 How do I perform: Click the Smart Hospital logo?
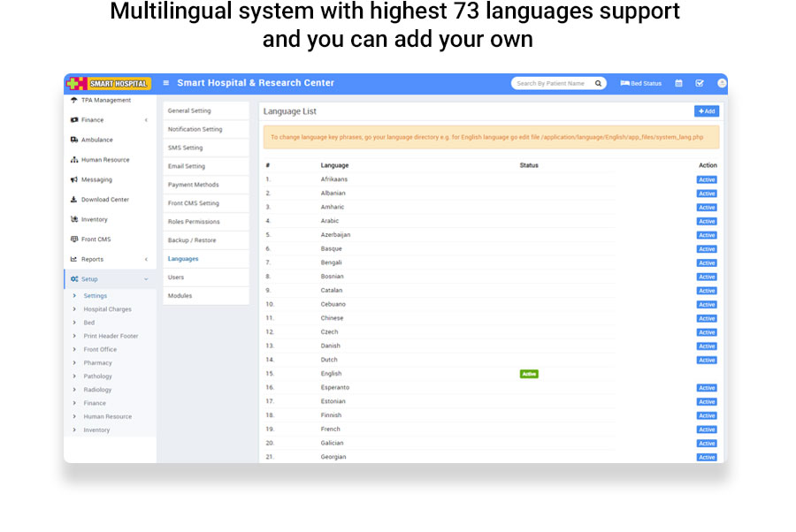(110, 83)
